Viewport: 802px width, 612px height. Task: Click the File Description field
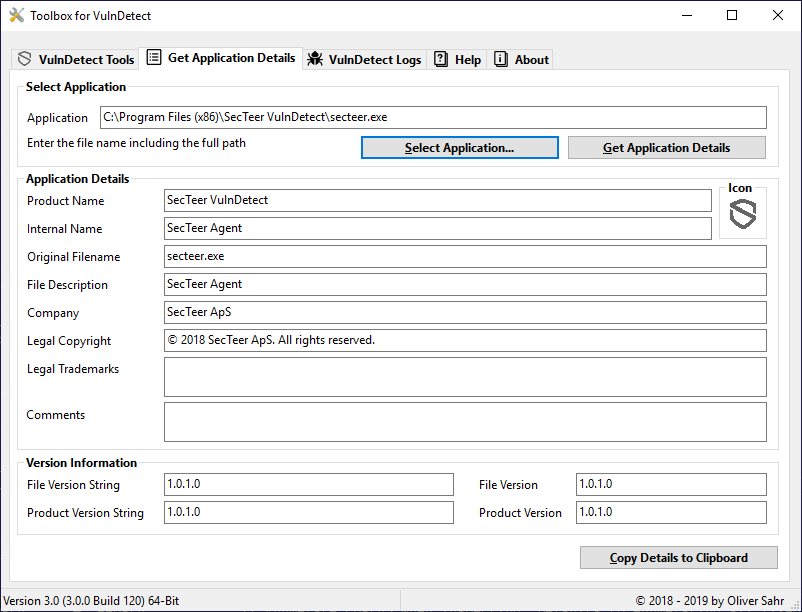[x=465, y=285]
